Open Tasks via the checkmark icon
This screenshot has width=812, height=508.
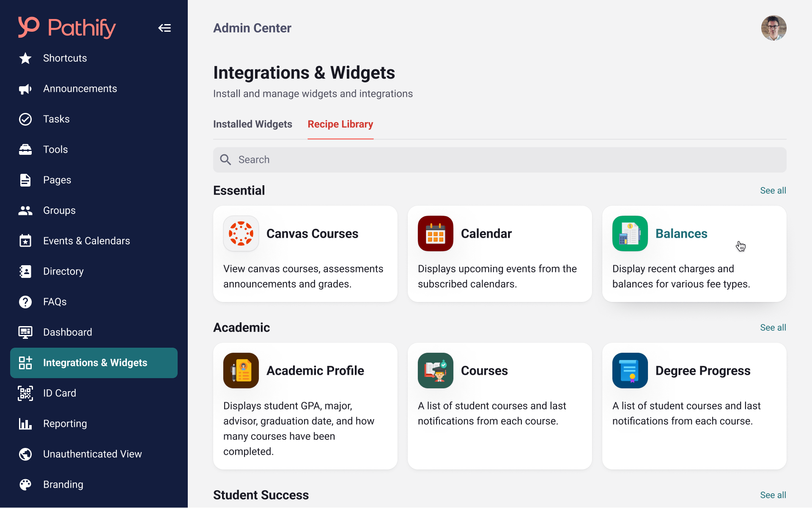(x=25, y=119)
